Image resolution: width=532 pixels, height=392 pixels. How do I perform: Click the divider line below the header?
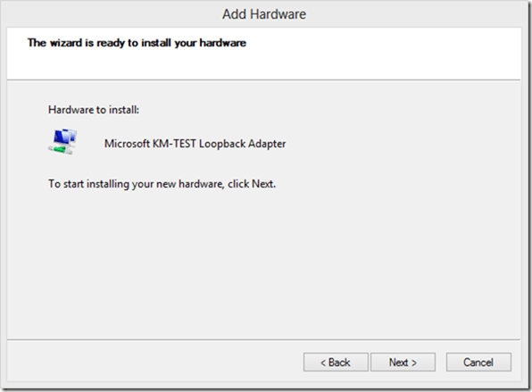(264, 80)
